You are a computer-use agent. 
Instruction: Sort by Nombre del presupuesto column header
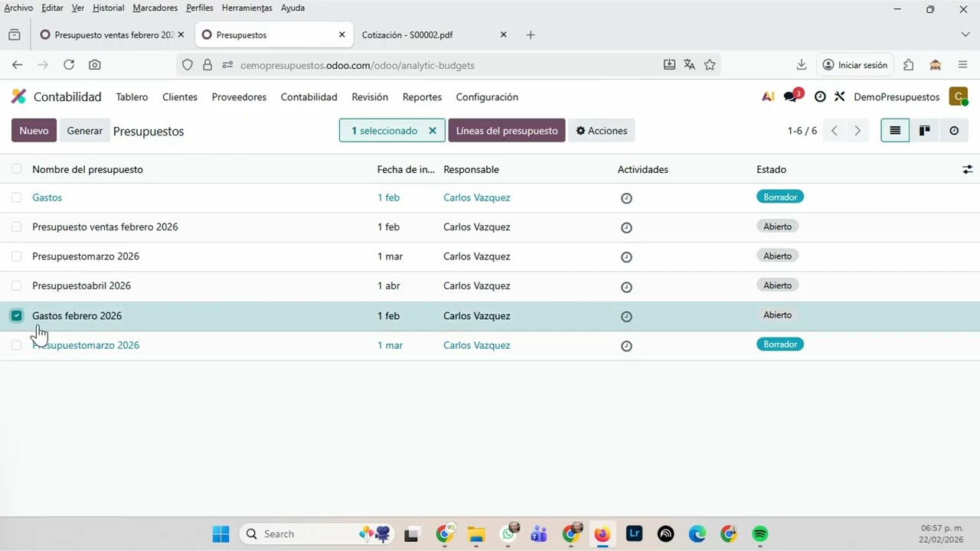(x=87, y=169)
